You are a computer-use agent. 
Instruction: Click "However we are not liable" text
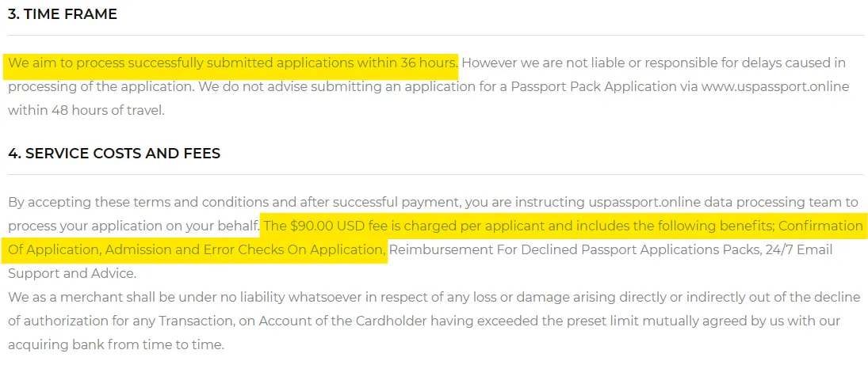tap(539, 63)
